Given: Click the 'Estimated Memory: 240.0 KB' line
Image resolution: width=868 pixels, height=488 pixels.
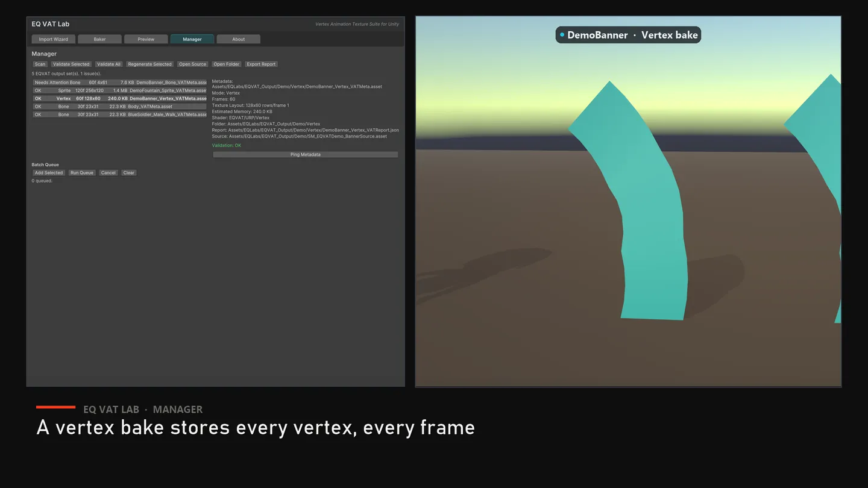Looking at the screenshot, I should 241,111.
